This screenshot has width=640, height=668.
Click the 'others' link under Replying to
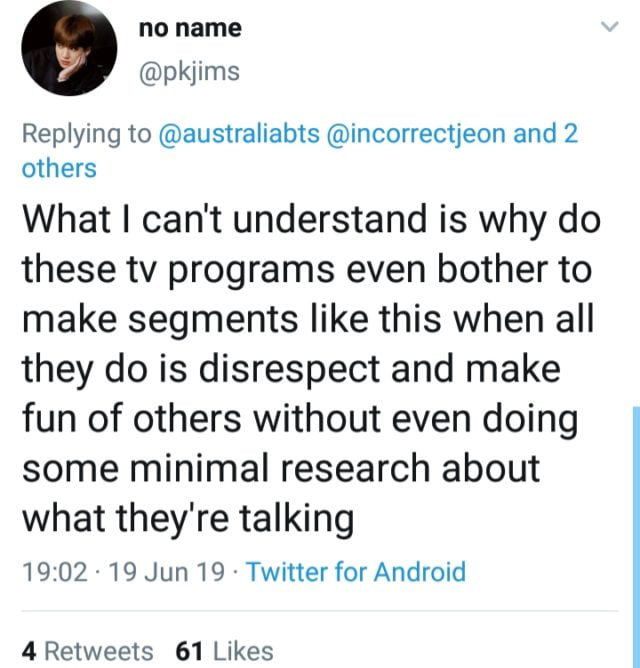(59, 168)
